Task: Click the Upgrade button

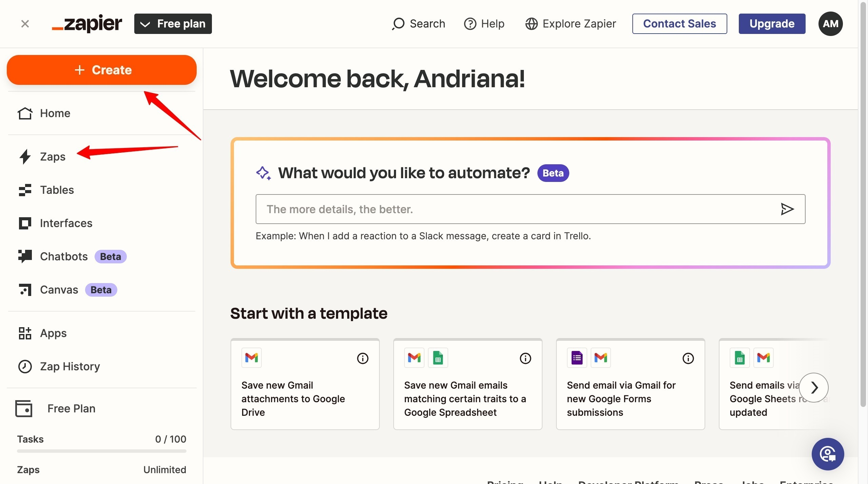Action: coord(772,24)
